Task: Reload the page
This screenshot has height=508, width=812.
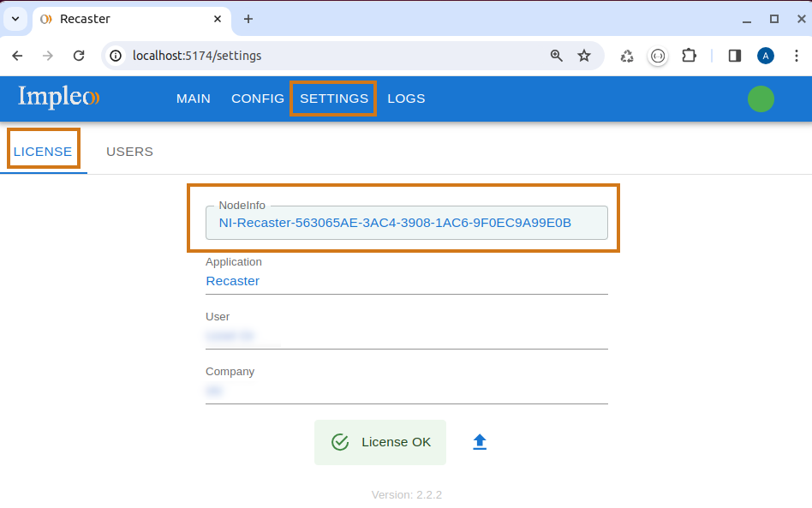Action: [79, 56]
